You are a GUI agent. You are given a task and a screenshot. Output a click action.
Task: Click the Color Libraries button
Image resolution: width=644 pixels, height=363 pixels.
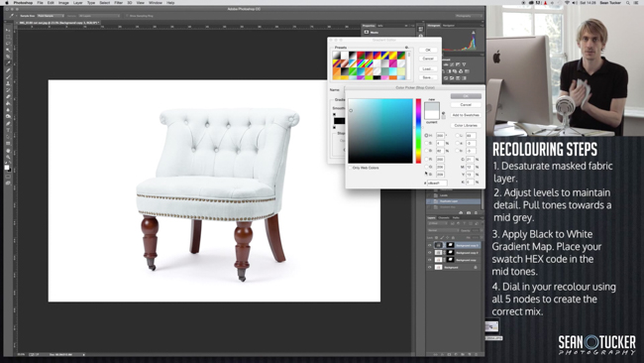[466, 125]
